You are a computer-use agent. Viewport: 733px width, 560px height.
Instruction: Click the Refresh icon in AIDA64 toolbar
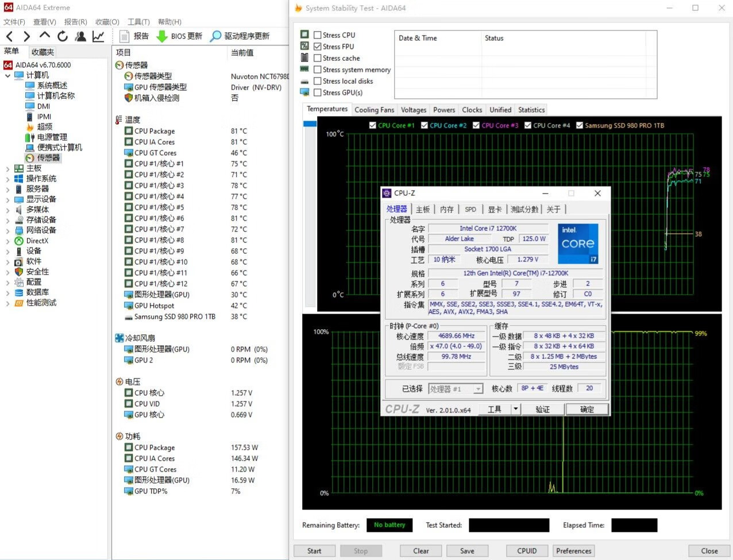click(63, 36)
